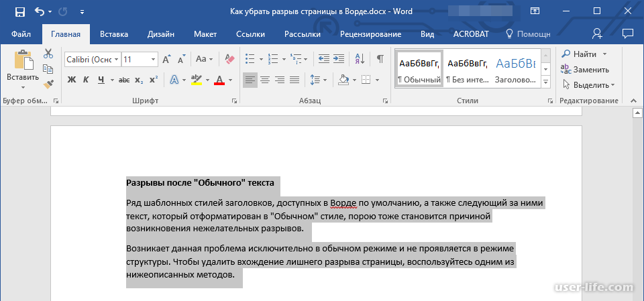This screenshot has height=301, width=644.
Task: Align text left
Action: click(250, 80)
